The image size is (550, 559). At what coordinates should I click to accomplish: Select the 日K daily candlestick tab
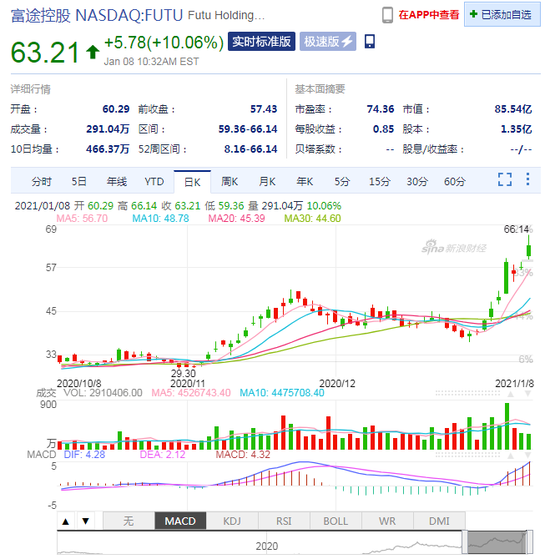(x=192, y=182)
